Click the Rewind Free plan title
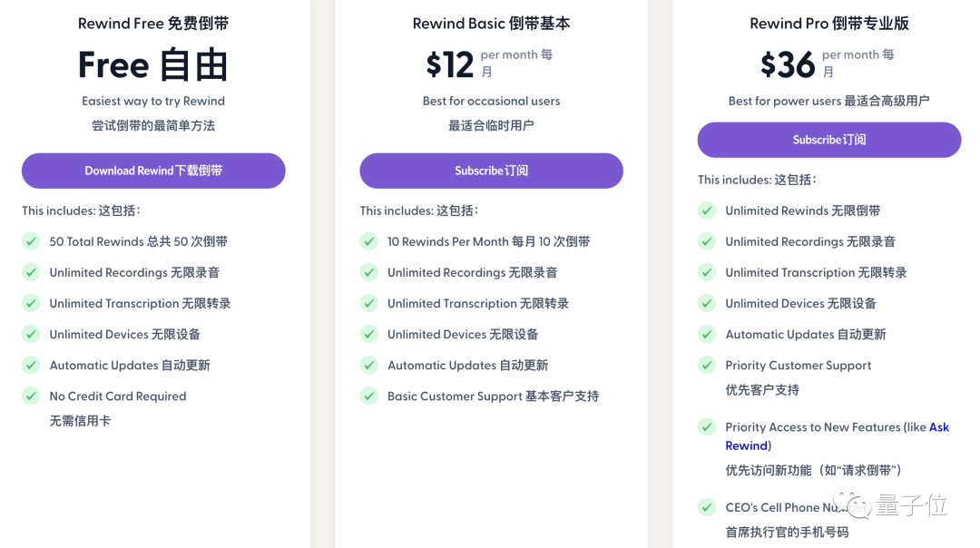This screenshot has width=980, height=548. pyautogui.click(x=152, y=23)
